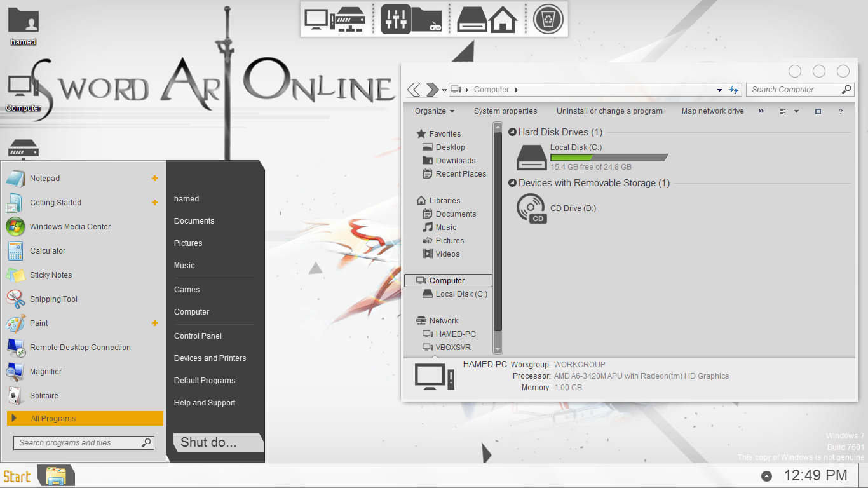Go back in Explorer window
Viewport: 868px width, 488px height.
tap(414, 90)
